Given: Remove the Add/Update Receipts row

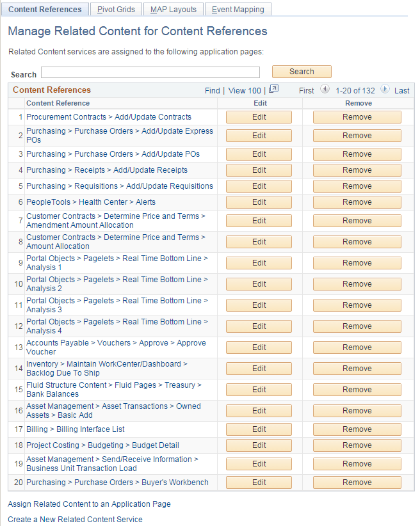Looking at the screenshot, I should [357, 170].
